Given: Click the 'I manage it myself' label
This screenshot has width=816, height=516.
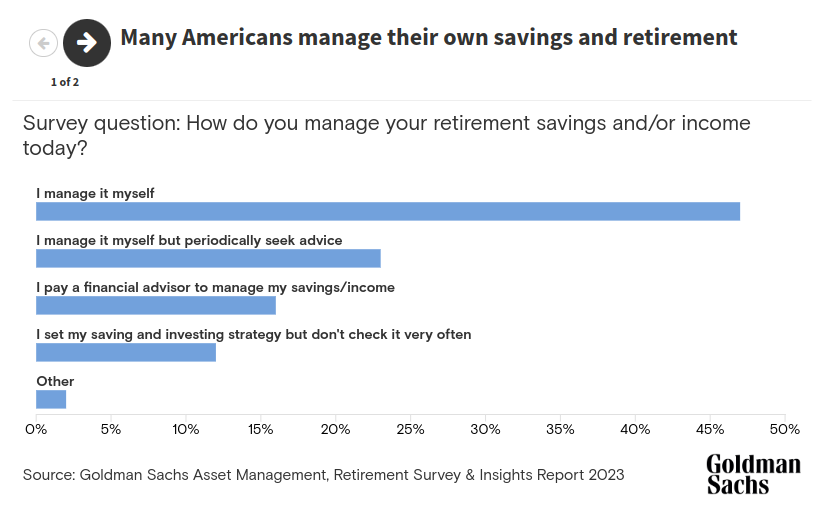Looking at the screenshot, I should 95,194.
